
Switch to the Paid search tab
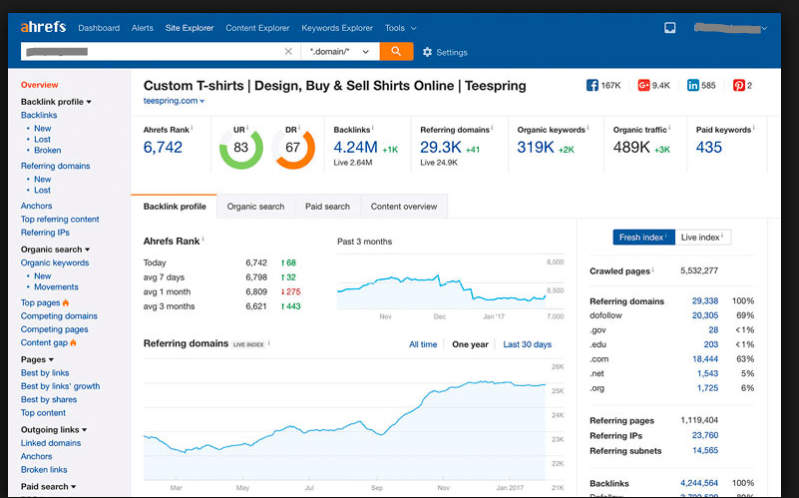click(x=327, y=206)
